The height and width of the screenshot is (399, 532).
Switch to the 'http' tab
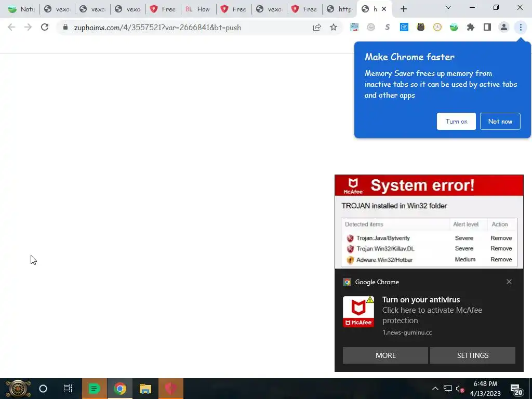pyautogui.click(x=339, y=9)
